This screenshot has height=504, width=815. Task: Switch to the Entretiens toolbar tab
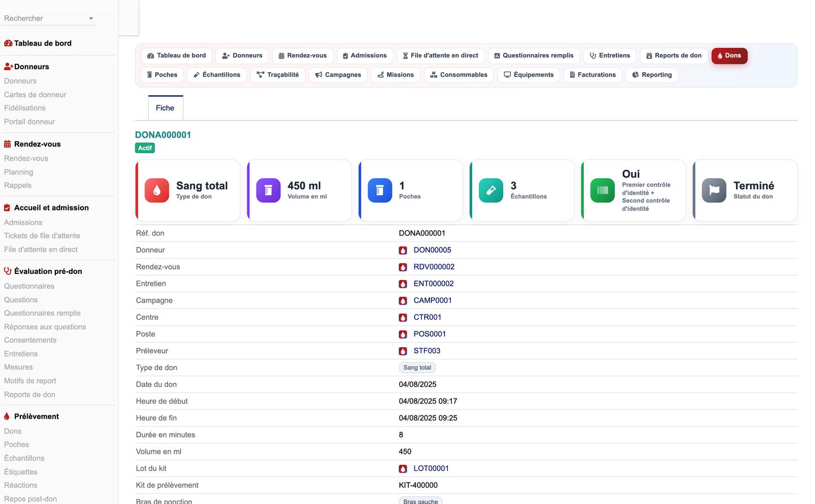tap(610, 56)
